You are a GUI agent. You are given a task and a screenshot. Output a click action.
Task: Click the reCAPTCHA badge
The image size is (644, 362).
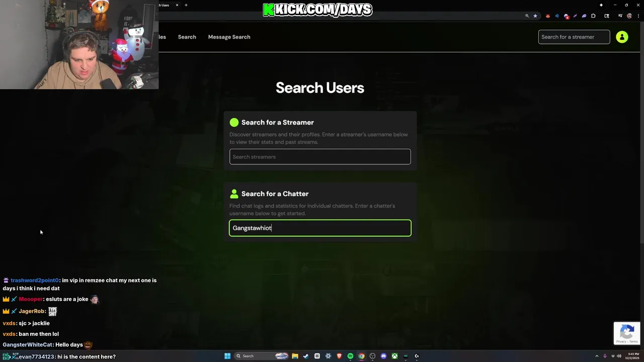627,333
